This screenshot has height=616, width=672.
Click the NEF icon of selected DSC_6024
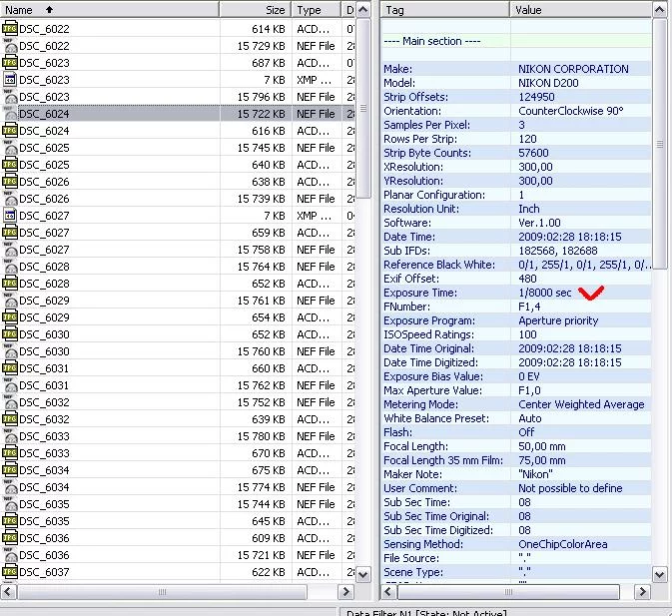[10, 114]
